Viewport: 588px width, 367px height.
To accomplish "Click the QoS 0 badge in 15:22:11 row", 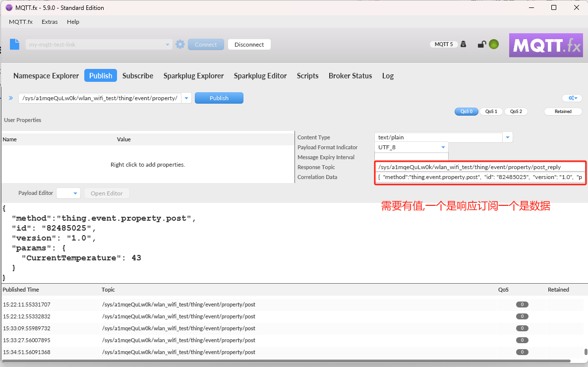I will coord(522,305).
